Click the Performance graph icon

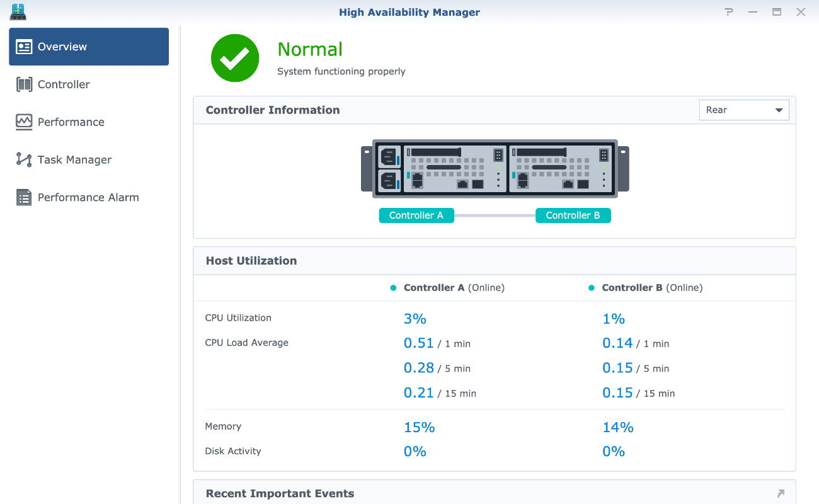click(24, 122)
